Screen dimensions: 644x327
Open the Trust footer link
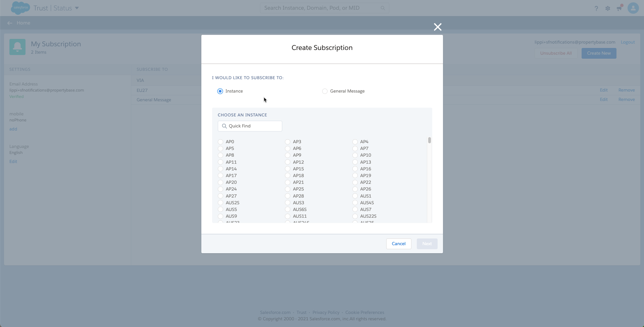tap(301, 313)
